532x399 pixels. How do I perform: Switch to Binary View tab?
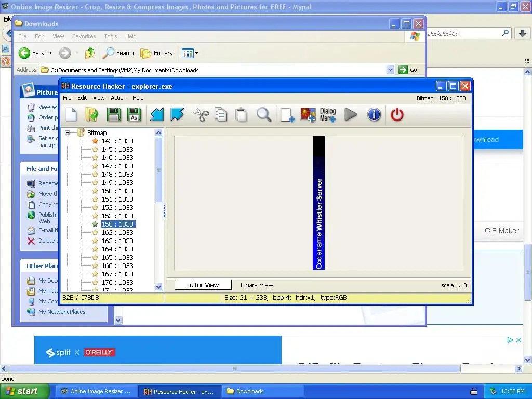tap(257, 285)
